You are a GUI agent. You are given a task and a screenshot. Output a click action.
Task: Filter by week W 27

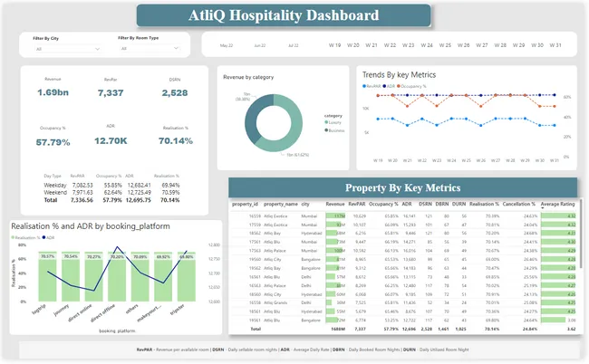(x=482, y=45)
